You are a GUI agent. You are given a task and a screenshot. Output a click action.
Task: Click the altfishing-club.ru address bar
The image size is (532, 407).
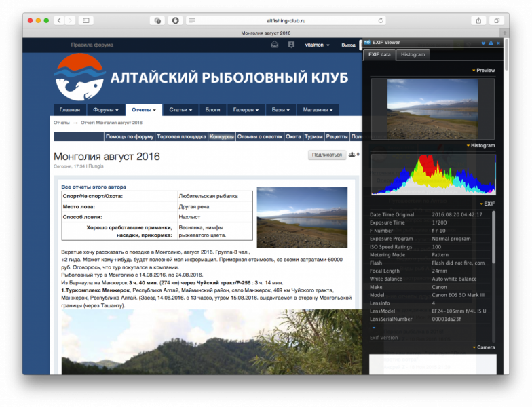click(x=286, y=20)
